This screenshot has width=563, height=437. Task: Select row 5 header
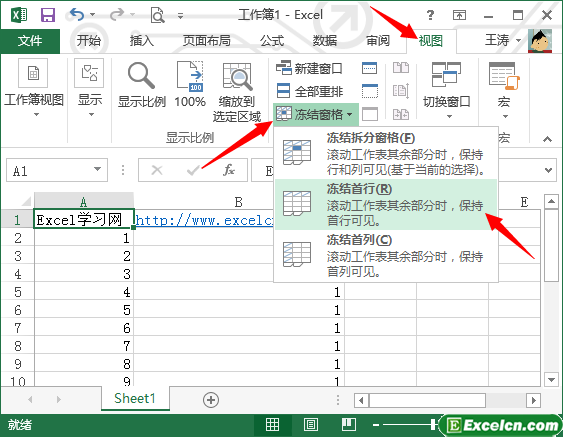tap(18, 292)
